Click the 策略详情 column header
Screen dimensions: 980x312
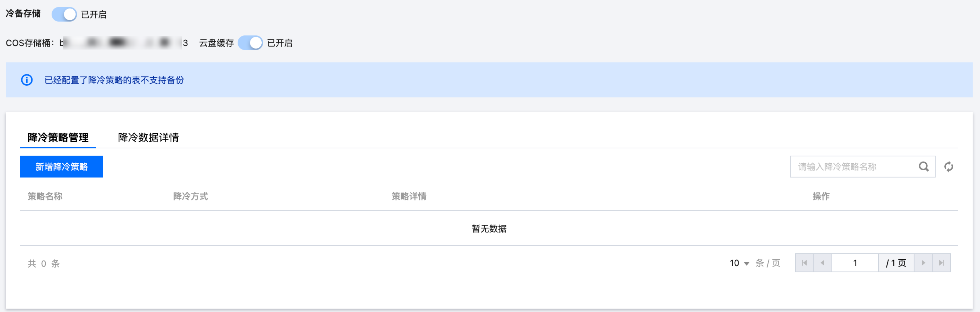tap(409, 196)
